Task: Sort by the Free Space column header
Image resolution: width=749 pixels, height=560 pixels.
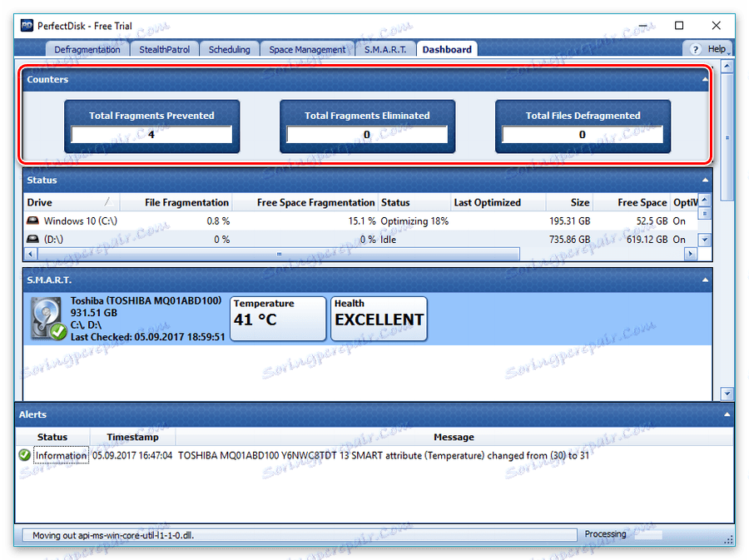Action: coord(632,202)
